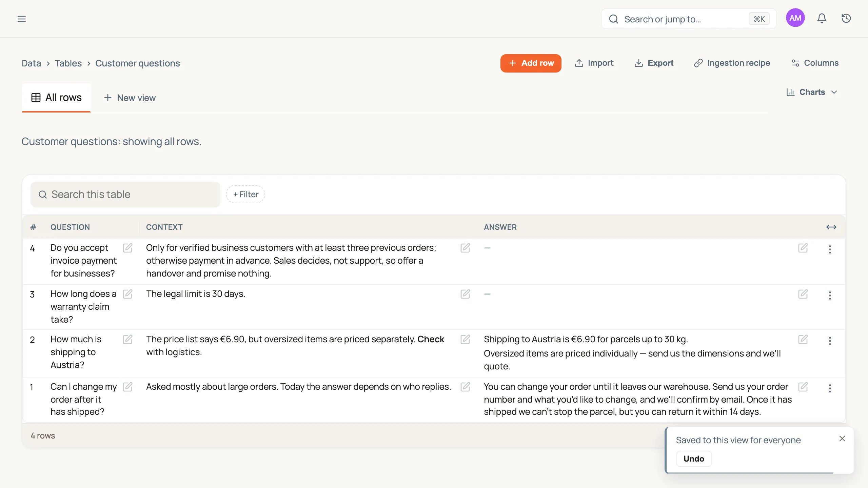Dismiss the 'Saved to this view' toast
This screenshot has height=488, width=868.
pyautogui.click(x=842, y=439)
